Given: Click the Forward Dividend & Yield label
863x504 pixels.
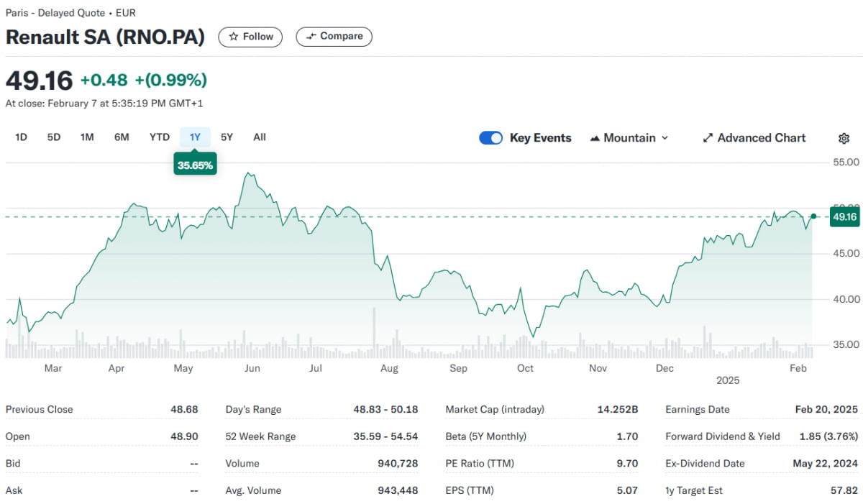Looking at the screenshot, I should [723, 436].
